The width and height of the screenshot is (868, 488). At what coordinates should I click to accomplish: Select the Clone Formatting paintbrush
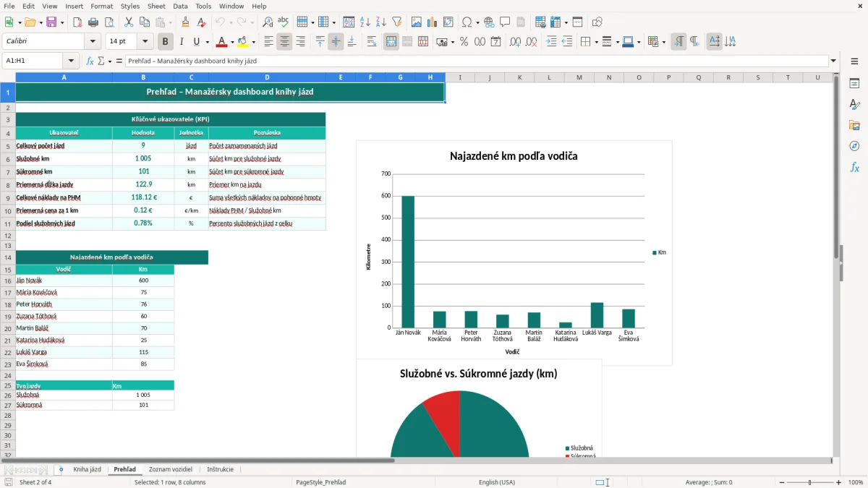coord(186,22)
